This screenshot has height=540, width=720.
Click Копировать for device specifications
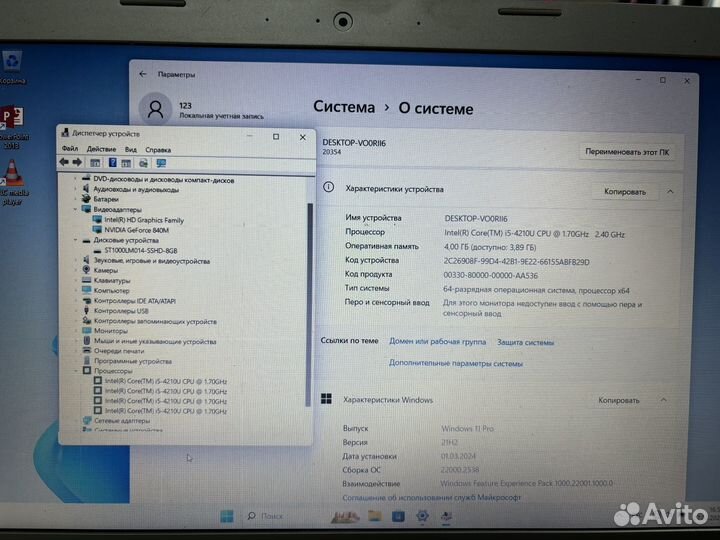pos(625,191)
